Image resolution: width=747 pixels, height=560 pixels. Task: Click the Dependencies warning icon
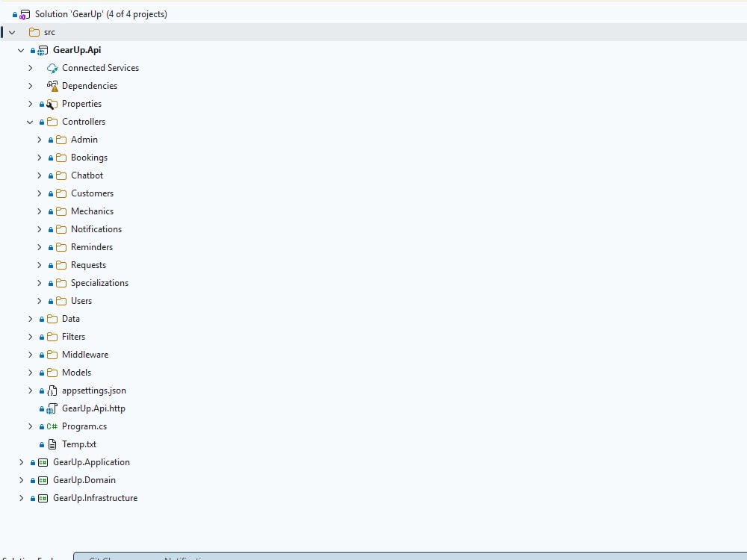(x=52, y=86)
